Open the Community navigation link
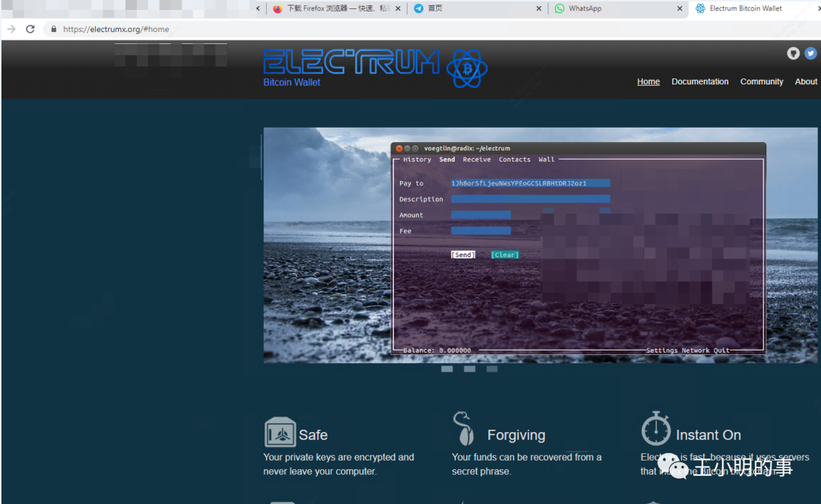The width and height of the screenshot is (821, 504). 762,81
